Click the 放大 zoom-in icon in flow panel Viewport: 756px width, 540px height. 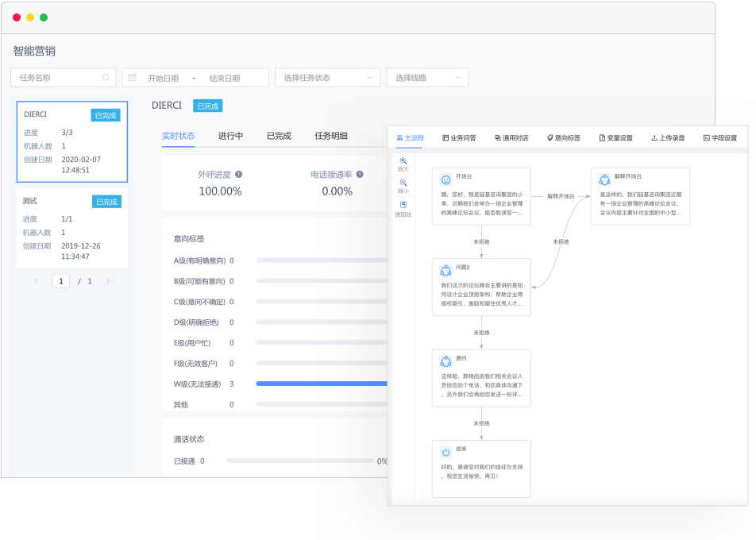[x=403, y=161]
